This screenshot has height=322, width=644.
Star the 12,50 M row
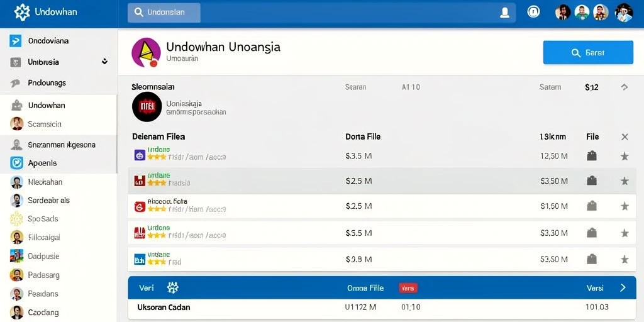click(x=625, y=156)
